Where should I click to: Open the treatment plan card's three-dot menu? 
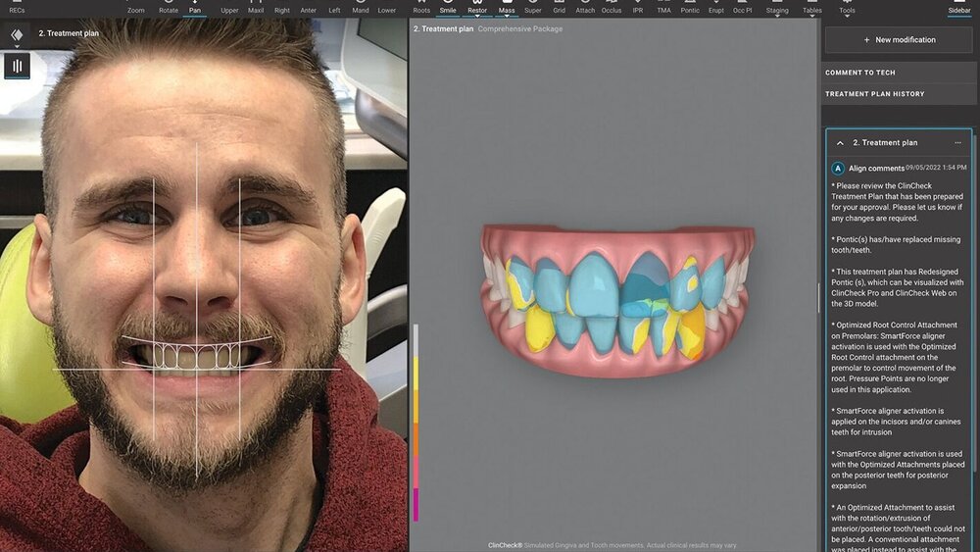tap(957, 143)
